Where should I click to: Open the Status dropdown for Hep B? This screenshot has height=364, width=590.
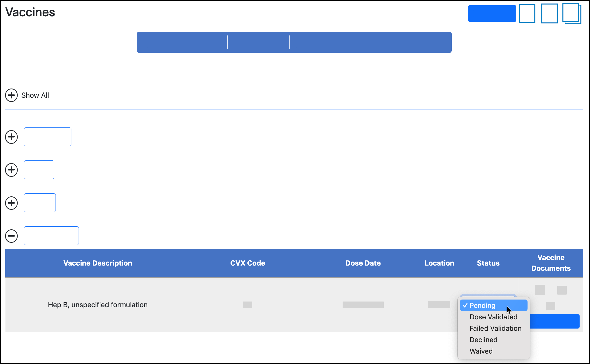pos(488,298)
